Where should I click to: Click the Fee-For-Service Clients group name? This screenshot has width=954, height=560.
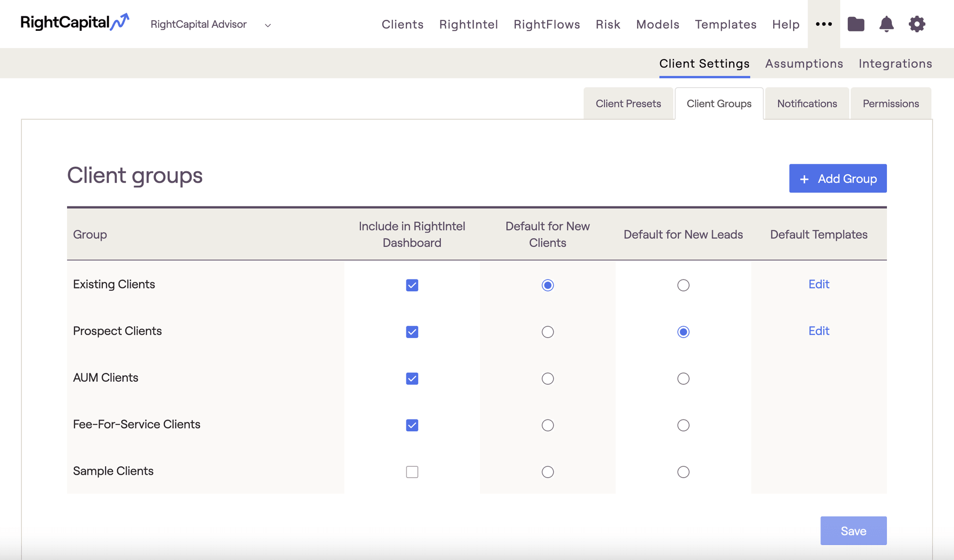(x=137, y=424)
